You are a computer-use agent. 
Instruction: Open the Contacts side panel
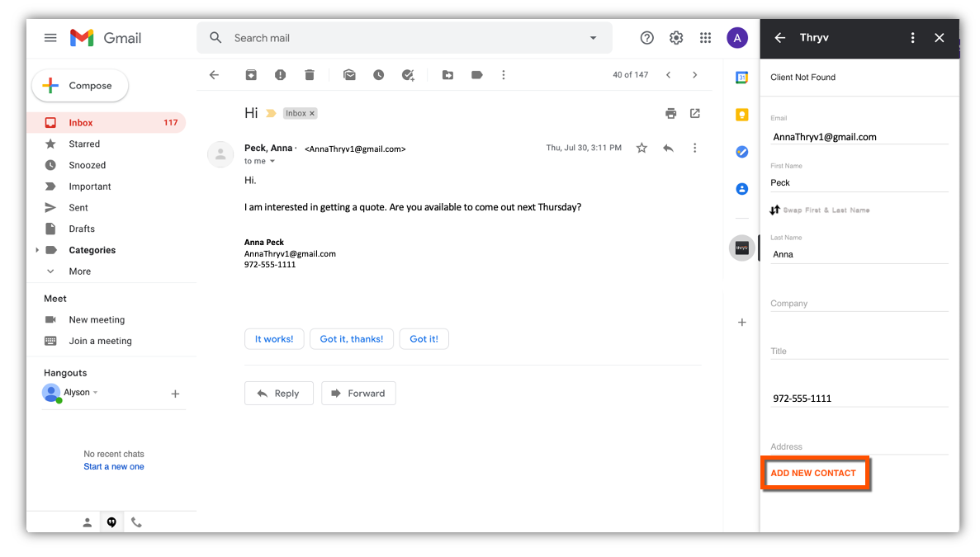[742, 189]
